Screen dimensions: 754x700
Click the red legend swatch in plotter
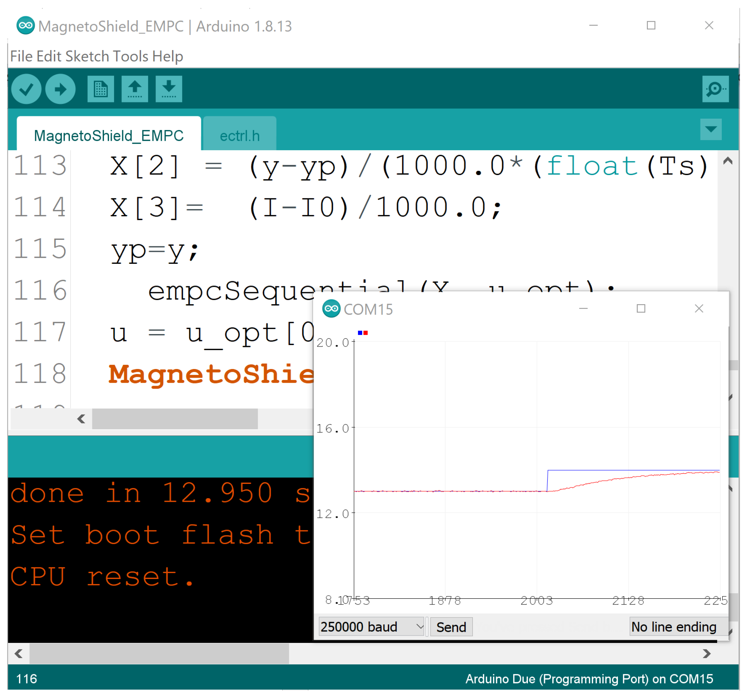(365, 333)
